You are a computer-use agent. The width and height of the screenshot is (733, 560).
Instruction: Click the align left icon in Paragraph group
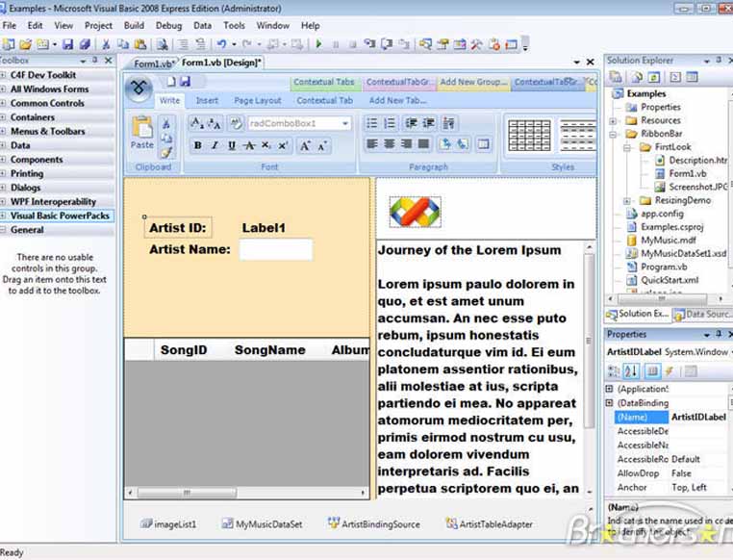click(x=372, y=144)
